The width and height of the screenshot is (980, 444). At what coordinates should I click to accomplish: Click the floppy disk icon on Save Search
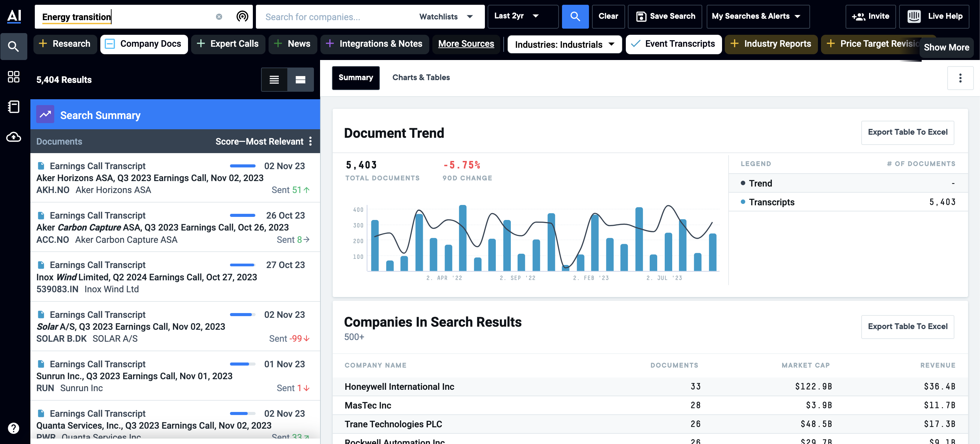tap(641, 16)
